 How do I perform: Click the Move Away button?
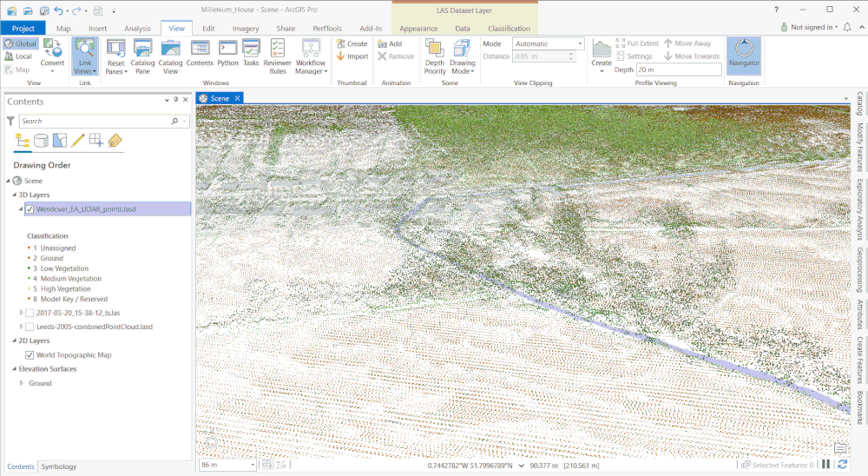tap(687, 43)
